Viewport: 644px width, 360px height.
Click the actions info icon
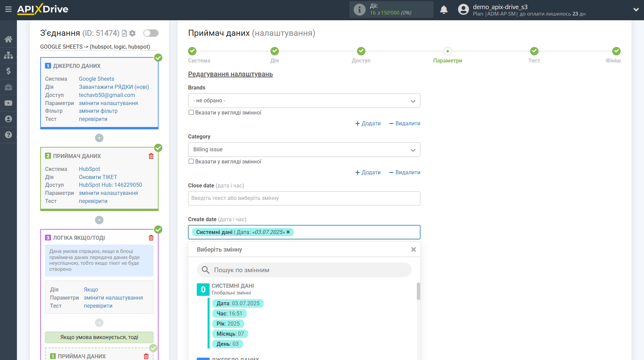coord(359,9)
